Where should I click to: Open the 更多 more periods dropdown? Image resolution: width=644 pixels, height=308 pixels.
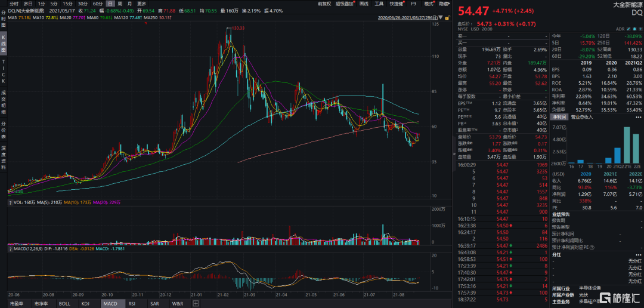coord(141,4)
